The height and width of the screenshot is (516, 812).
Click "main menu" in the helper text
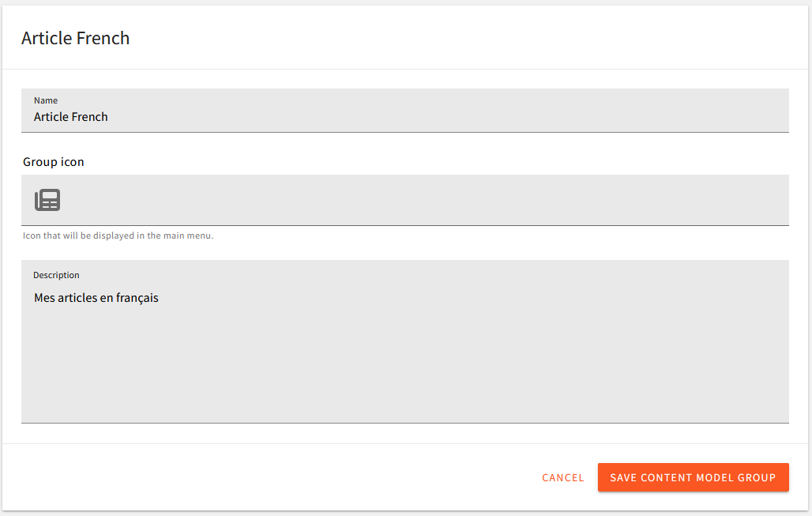[188, 235]
